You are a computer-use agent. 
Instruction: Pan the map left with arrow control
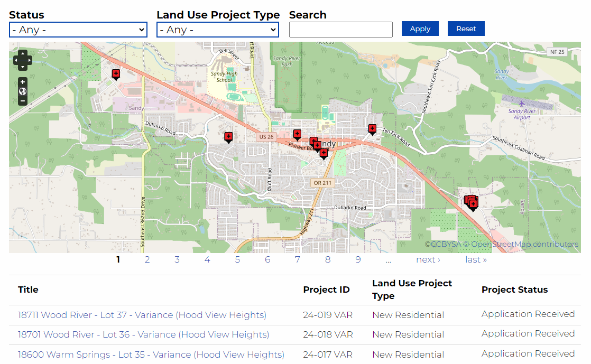pos(16,61)
